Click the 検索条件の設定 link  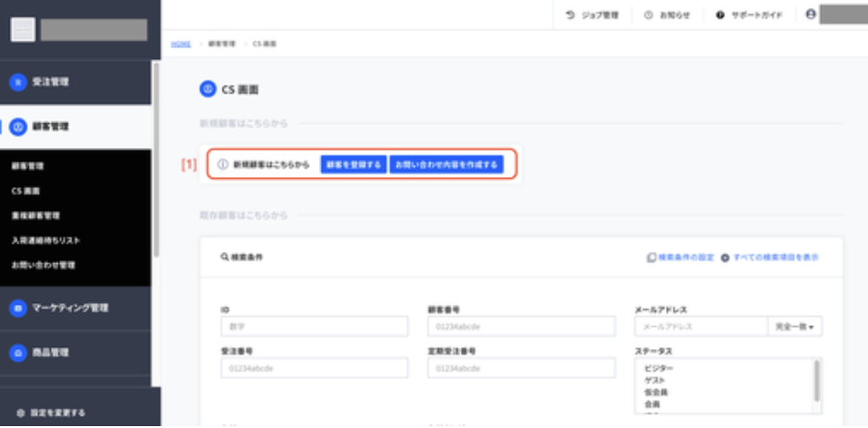681,258
